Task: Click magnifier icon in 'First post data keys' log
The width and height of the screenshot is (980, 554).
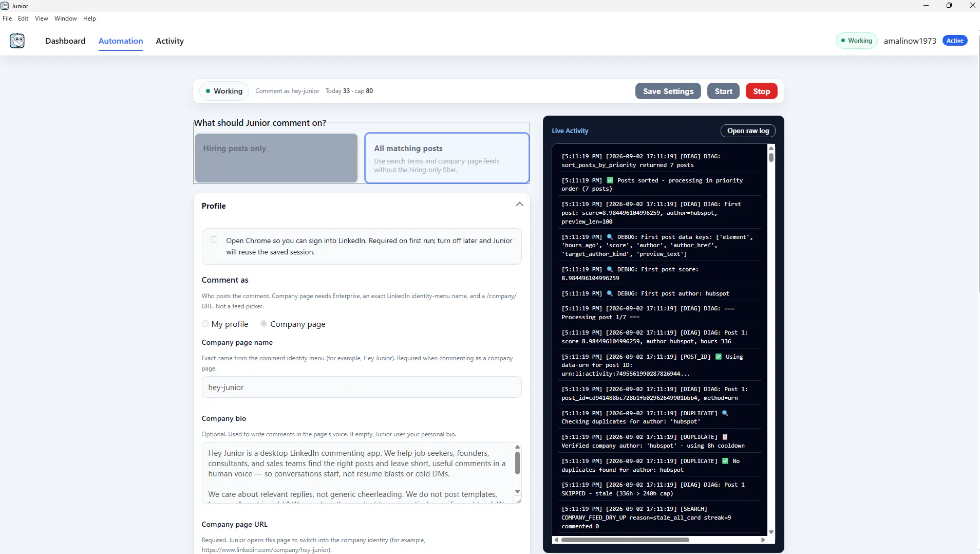Action: click(610, 237)
